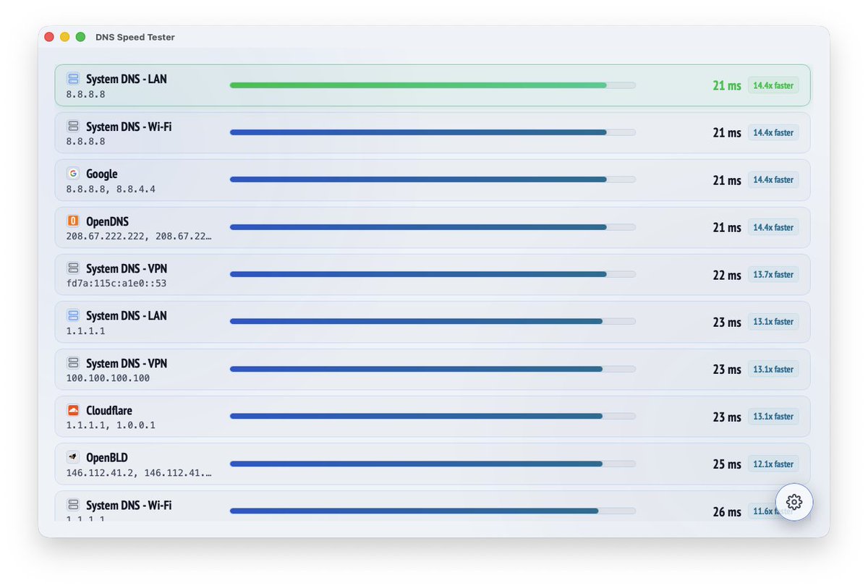The image size is (868, 588).
Task: Open settings with the gear button
Action: coord(794,502)
